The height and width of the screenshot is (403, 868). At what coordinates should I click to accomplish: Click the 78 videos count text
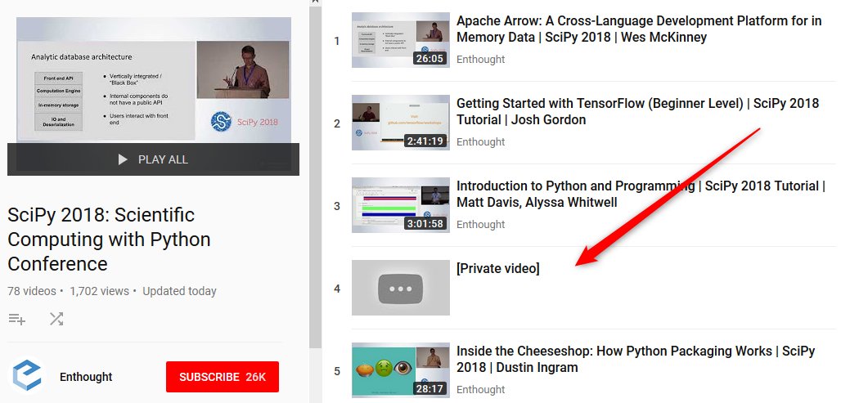[x=32, y=291]
